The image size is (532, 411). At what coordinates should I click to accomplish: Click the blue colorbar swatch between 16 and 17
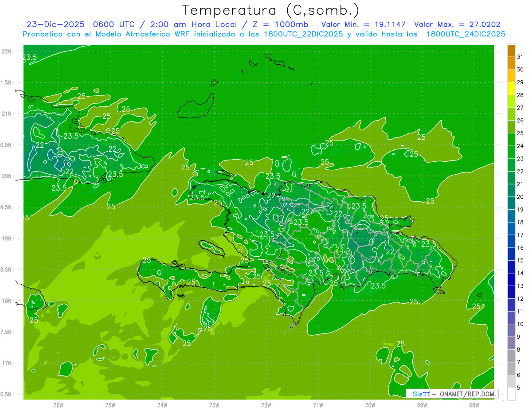pyautogui.click(x=511, y=241)
